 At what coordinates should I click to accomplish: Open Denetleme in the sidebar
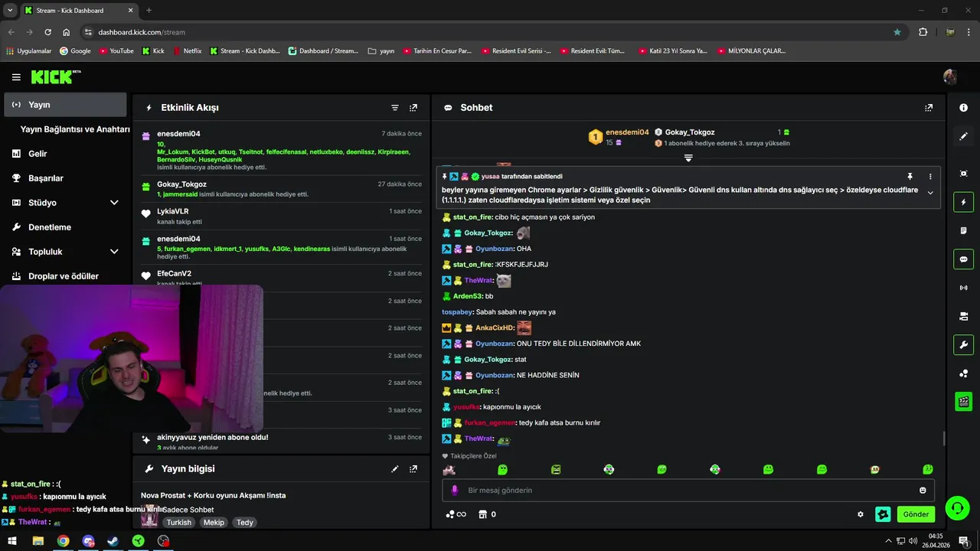click(x=65, y=227)
